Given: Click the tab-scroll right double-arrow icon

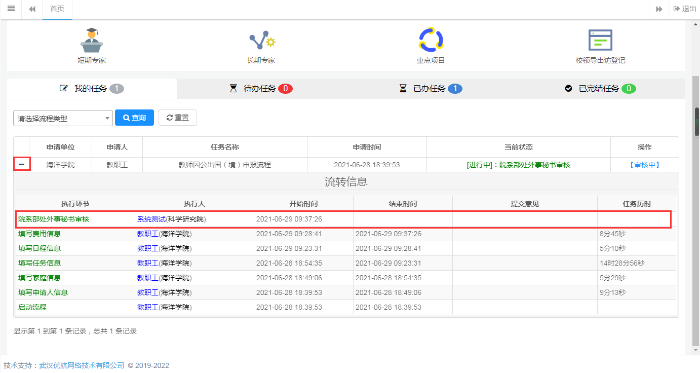Looking at the screenshot, I should coord(659,9).
